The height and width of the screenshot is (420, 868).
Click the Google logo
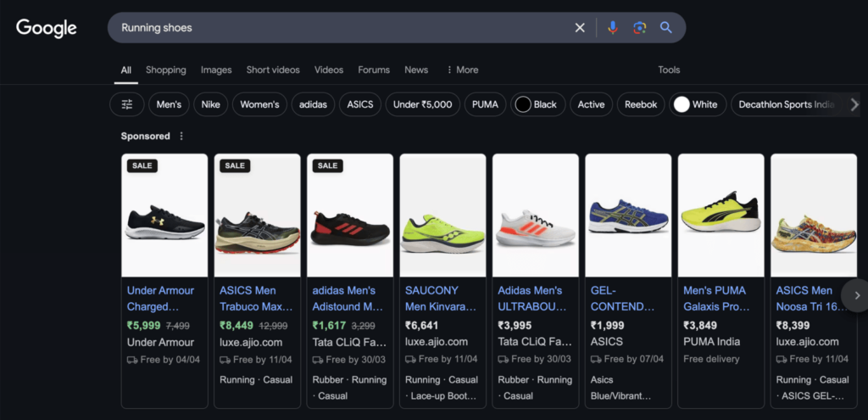tap(47, 28)
